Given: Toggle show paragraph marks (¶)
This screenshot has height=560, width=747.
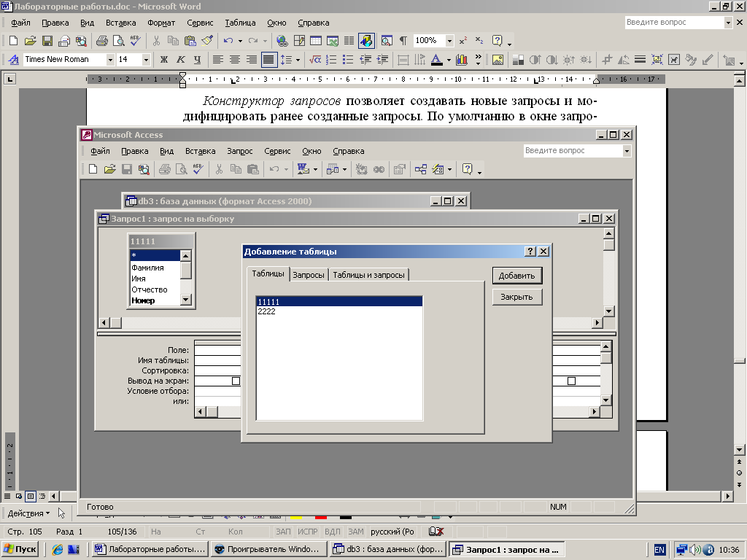Looking at the screenshot, I should 403,41.
